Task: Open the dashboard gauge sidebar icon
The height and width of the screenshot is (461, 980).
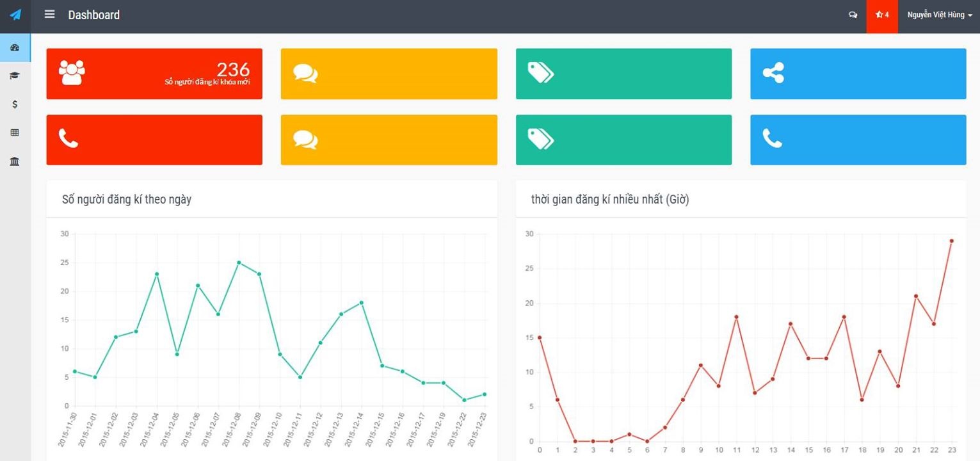Action: coord(15,47)
